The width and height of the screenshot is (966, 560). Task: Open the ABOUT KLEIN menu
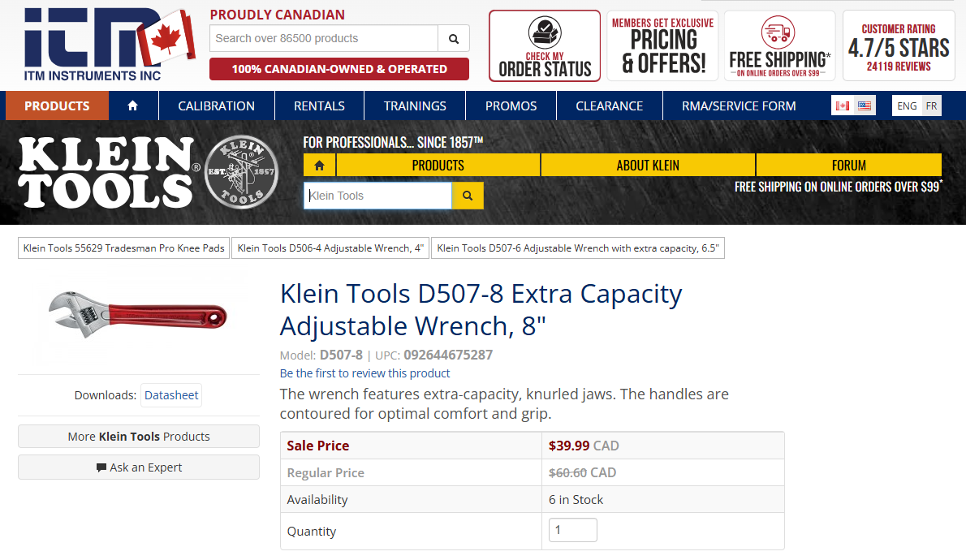[x=647, y=164]
